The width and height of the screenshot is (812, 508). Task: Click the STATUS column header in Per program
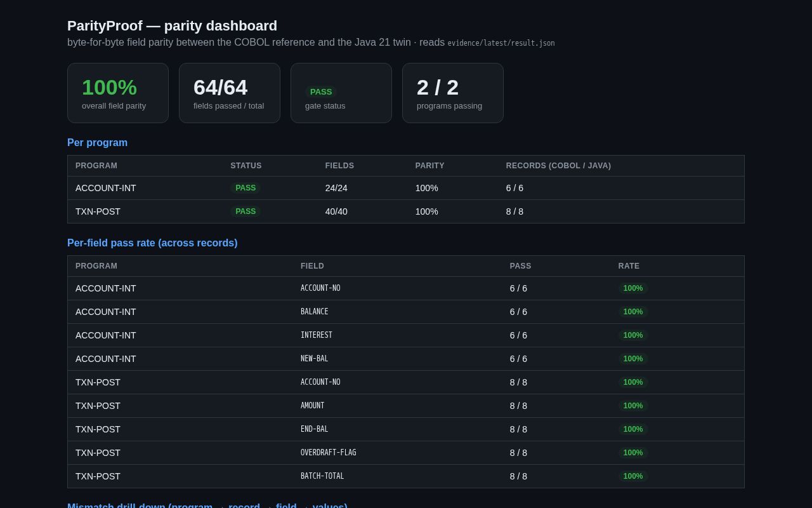tap(246, 166)
